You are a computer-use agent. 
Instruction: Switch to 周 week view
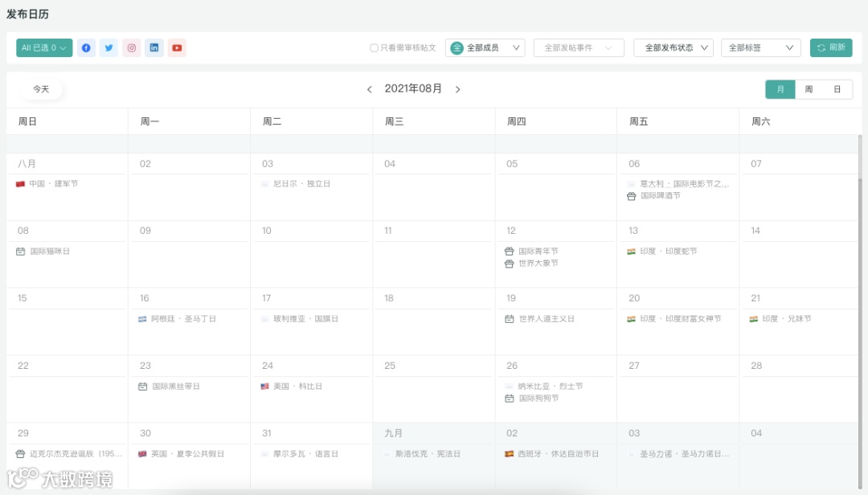tap(809, 90)
